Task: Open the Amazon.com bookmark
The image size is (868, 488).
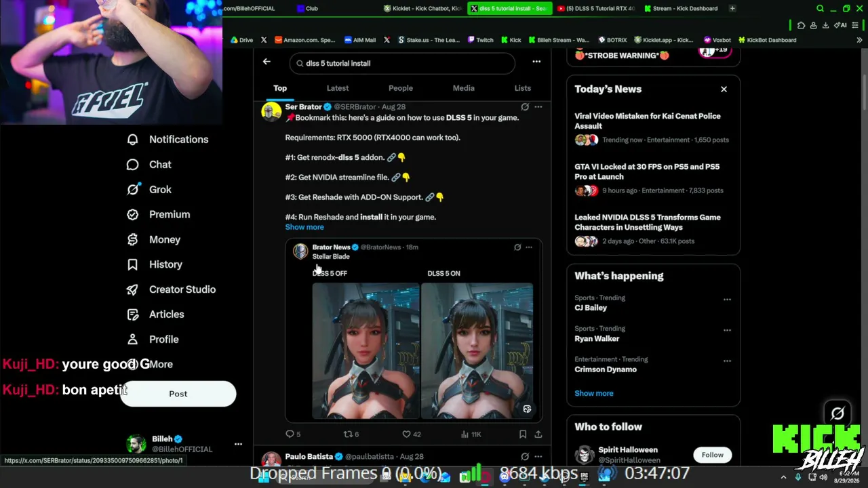Action: click(x=304, y=40)
